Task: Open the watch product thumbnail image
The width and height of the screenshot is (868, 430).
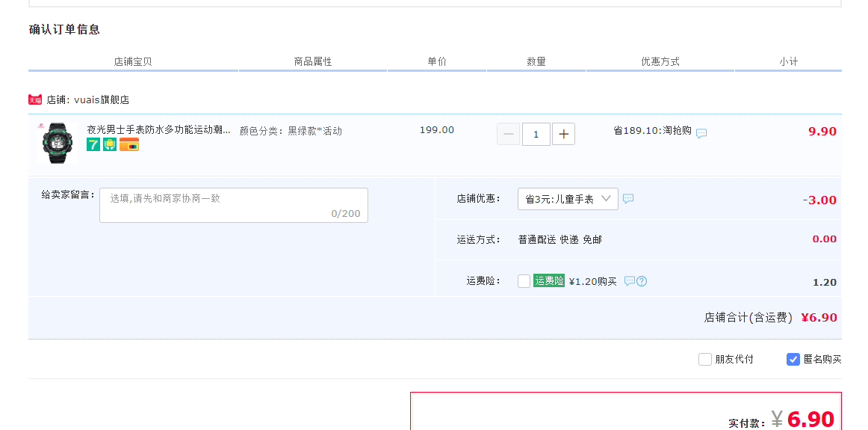Action: [57, 143]
